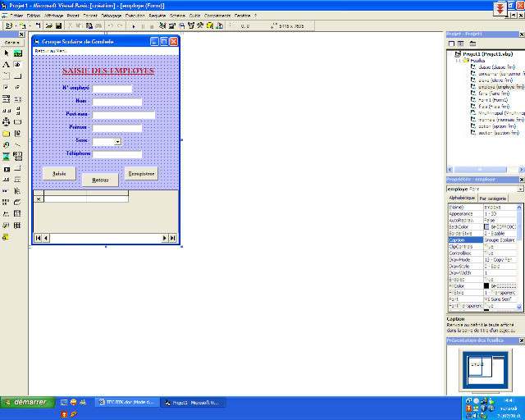Viewport: 525px width, 420px height.
Task: Select the DirListBox folder tool
Action: coord(7,133)
